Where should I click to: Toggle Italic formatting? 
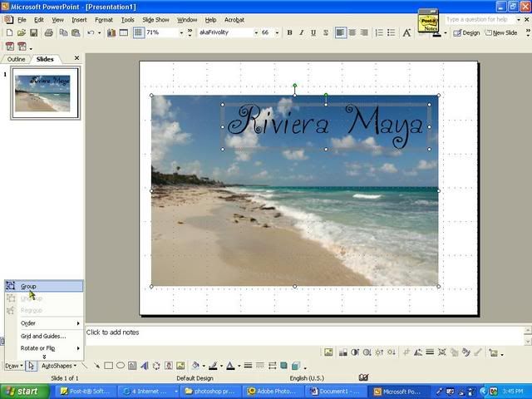(x=301, y=32)
